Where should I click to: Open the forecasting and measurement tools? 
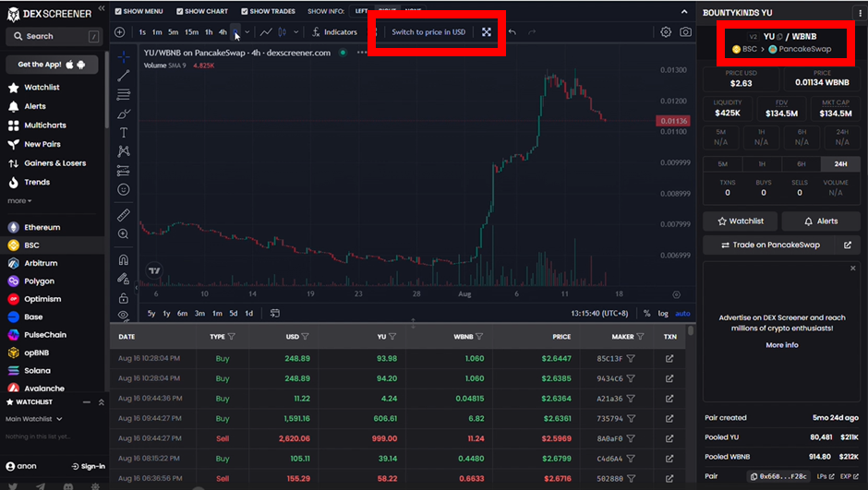[x=124, y=171]
